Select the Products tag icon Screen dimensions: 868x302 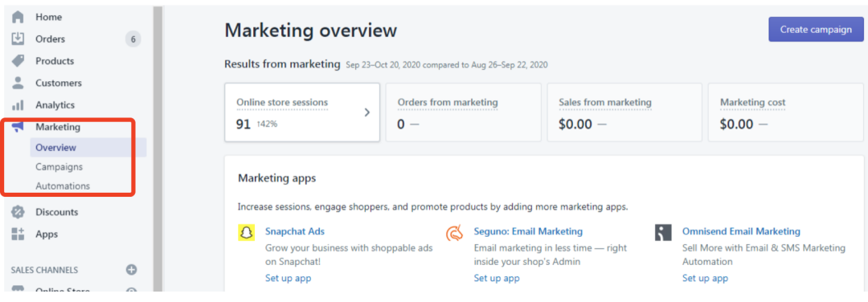[x=18, y=61]
